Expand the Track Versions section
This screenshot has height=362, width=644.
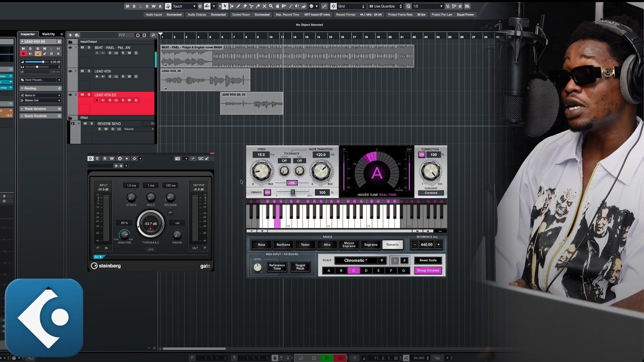point(41,109)
